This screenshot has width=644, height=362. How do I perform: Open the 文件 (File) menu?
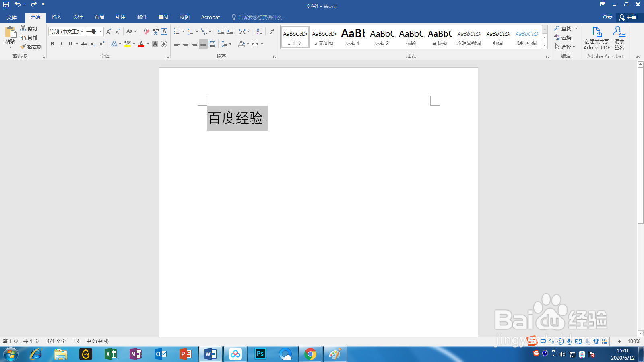click(x=12, y=17)
